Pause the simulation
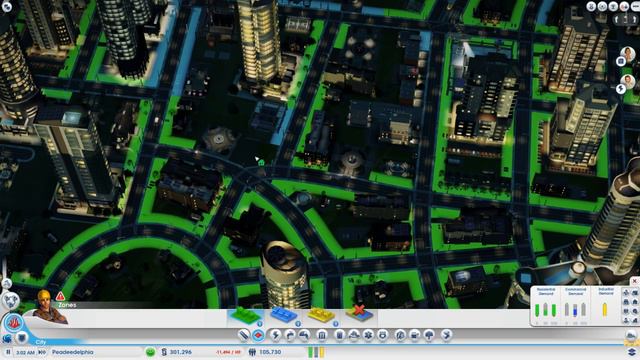Image resolution: width=640 pixels, height=360 pixels. [x=8, y=352]
